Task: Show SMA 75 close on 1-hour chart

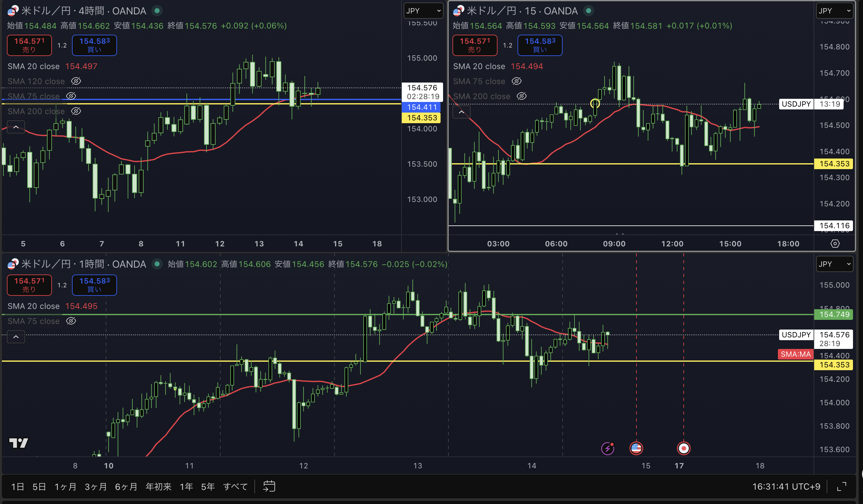Action: coord(71,321)
